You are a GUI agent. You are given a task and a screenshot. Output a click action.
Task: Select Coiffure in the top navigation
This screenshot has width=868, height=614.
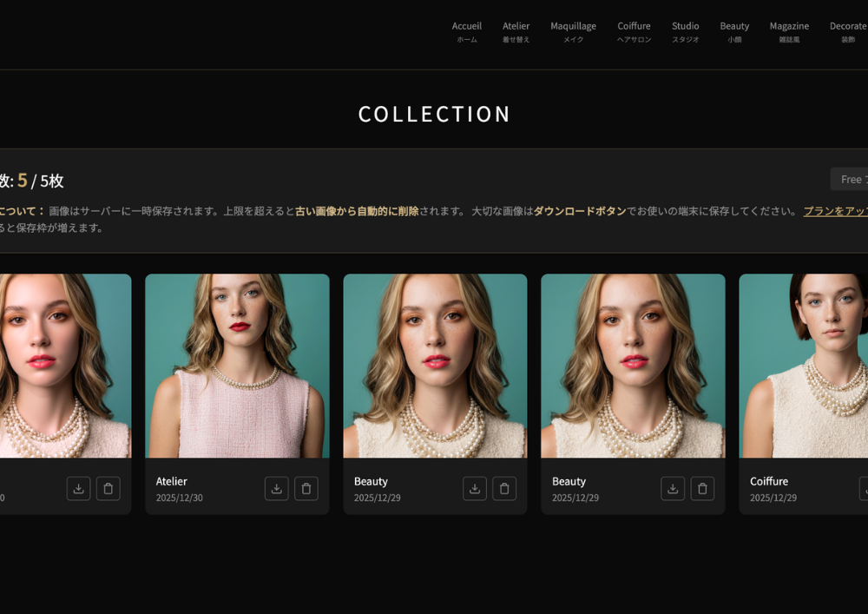click(x=634, y=31)
